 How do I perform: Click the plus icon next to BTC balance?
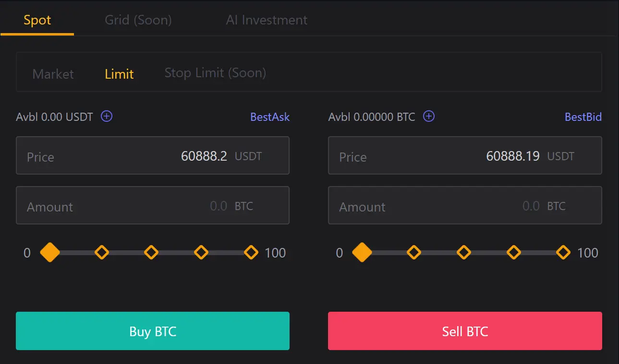(428, 116)
